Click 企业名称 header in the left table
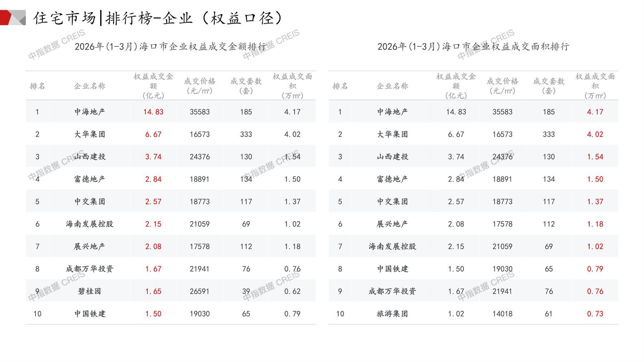 [90, 86]
